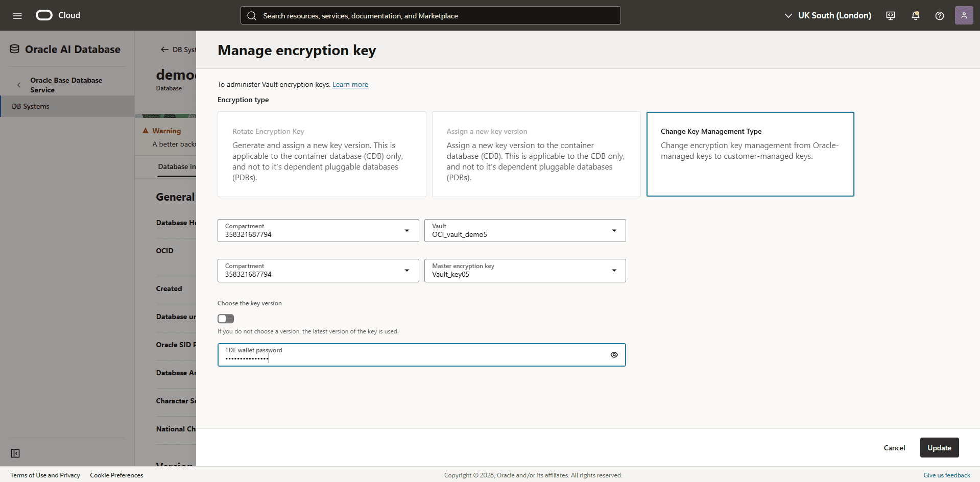Show TDE wallet password with eye icon
This screenshot has width=980, height=482.
click(x=614, y=355)
